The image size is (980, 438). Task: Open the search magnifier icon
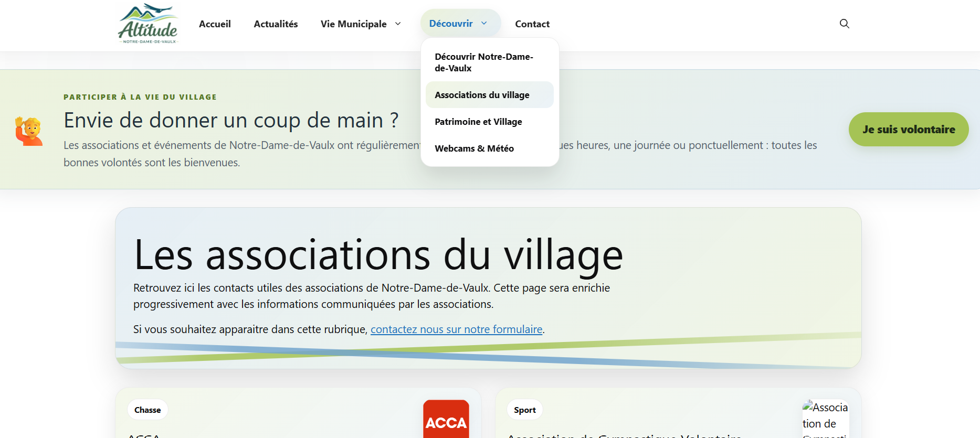(x=844, y=24)
